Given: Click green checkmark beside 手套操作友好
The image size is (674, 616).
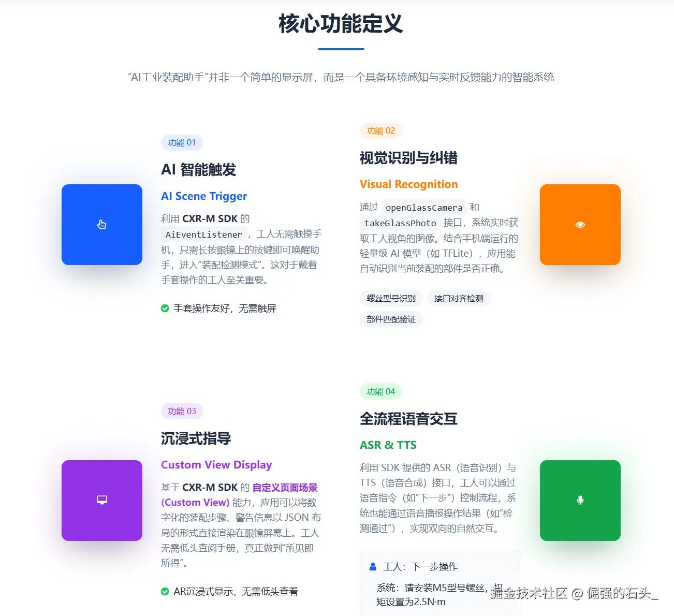Looking at the screenshot, I should click(x=165, y=309).
